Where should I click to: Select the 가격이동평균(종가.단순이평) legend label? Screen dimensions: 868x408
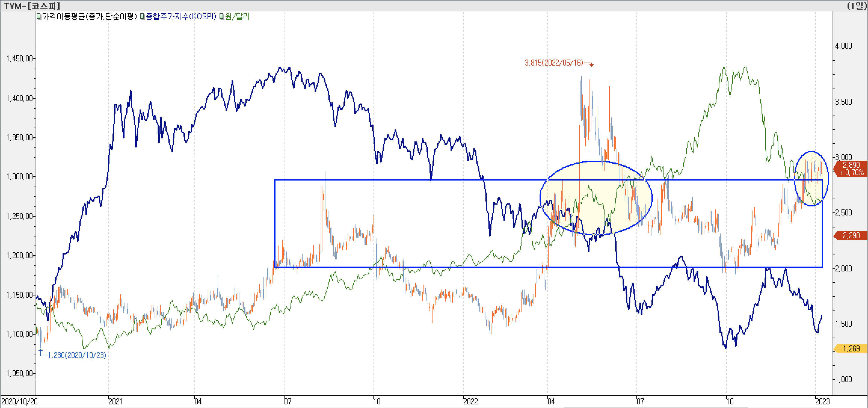tap(89, 16)
